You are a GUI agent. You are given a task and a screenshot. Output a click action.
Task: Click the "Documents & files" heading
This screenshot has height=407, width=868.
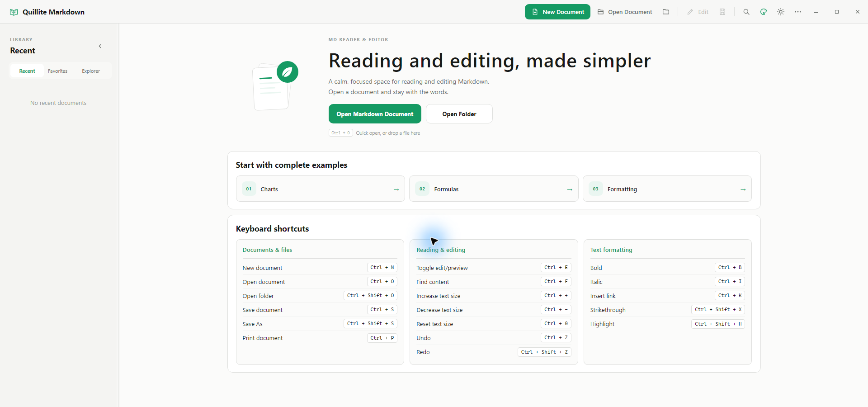[x=267, y=250]
